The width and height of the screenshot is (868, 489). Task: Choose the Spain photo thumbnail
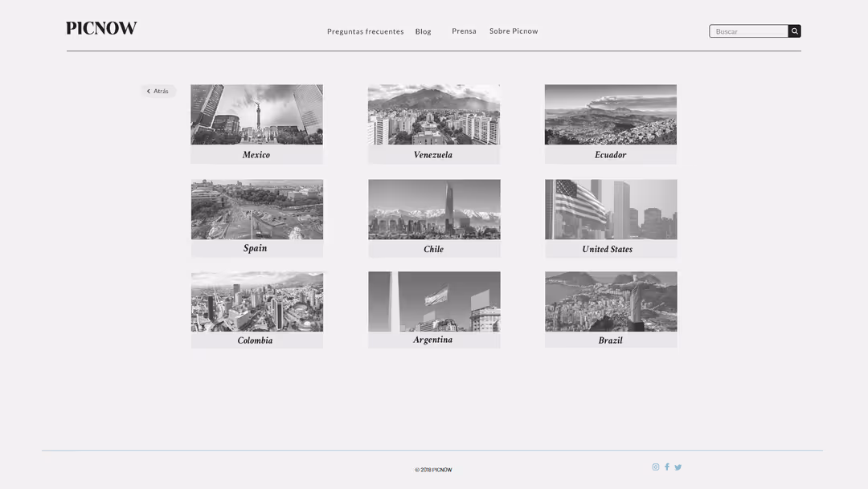256,210
